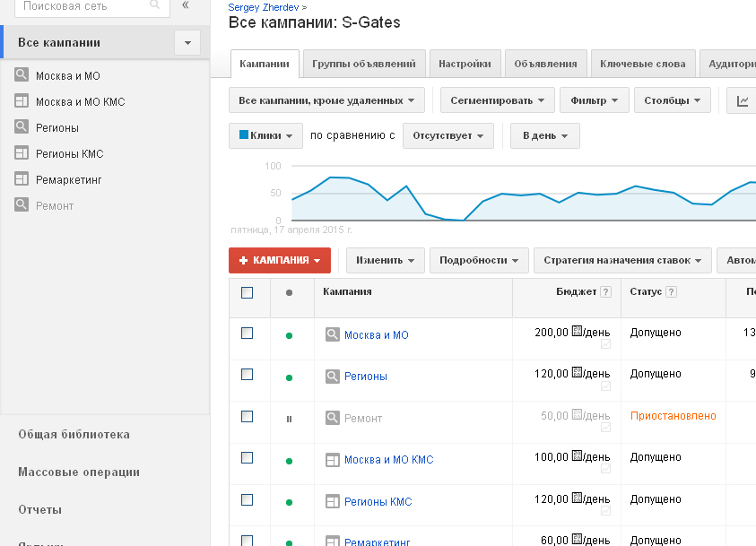
Task: Switch to the Настройки tab
Action: pos(465,64)
